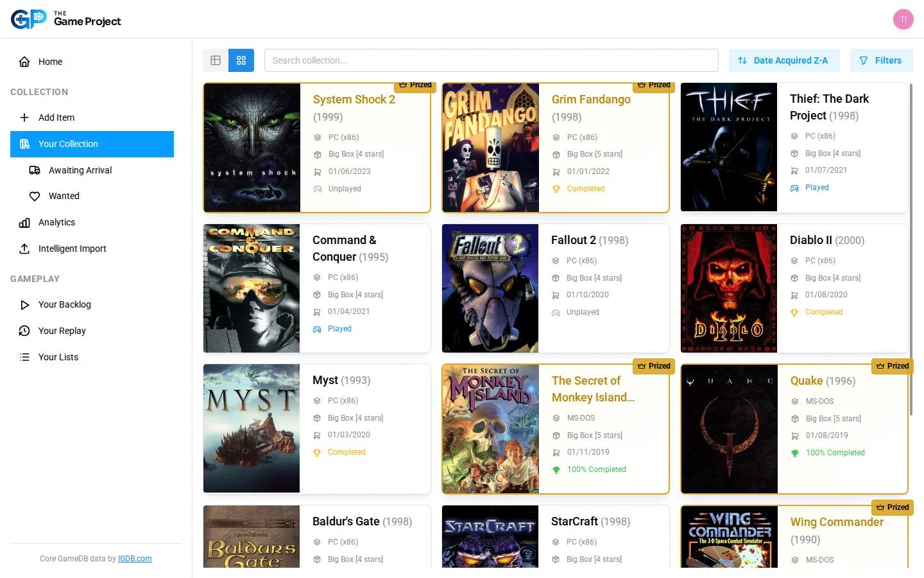
Task: Switch to grid card view layout
Action: (x=241, y=60)
